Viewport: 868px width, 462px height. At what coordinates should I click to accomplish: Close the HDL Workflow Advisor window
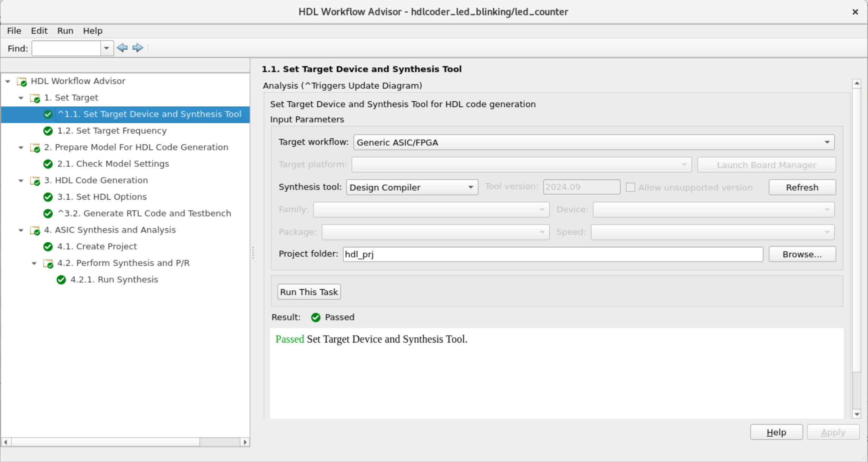855,12
